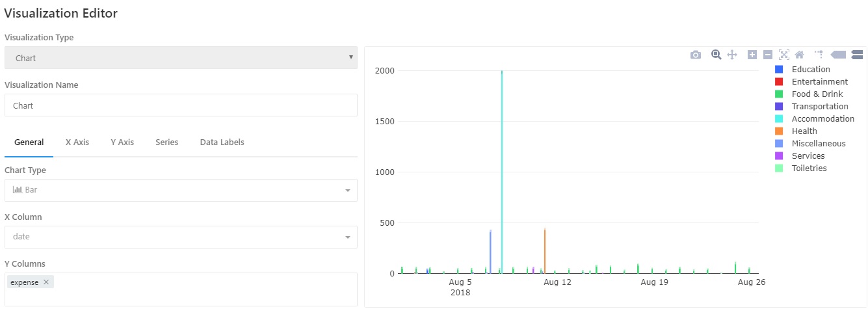This screenshot has height=309, width=868.
Task: Click the 1000 y-axis tick label
Action: (x=385, y=172)
